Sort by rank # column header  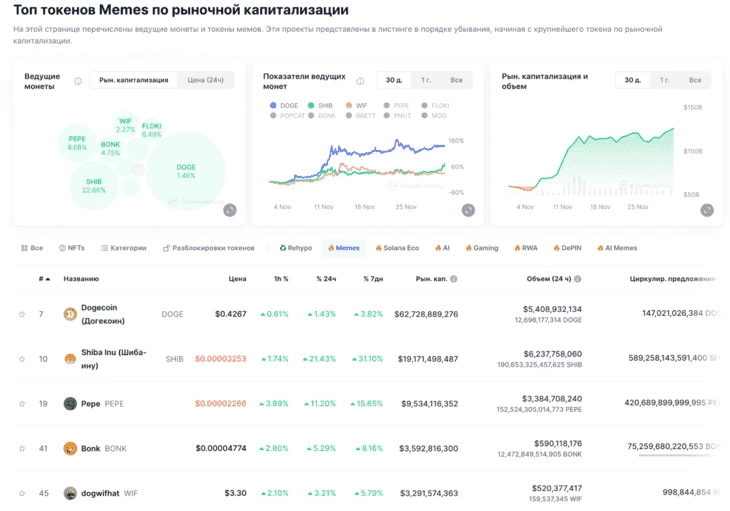point(44,279)
